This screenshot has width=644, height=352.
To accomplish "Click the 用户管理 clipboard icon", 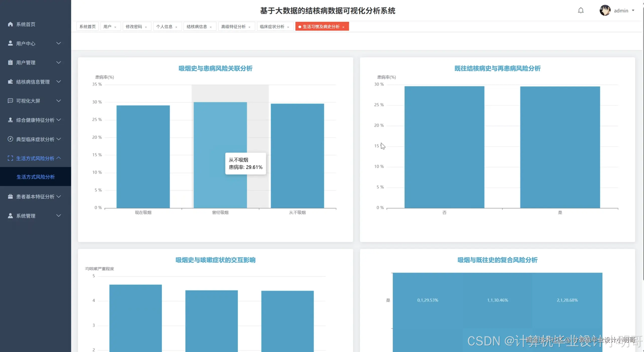I will (x=10, y=62).
